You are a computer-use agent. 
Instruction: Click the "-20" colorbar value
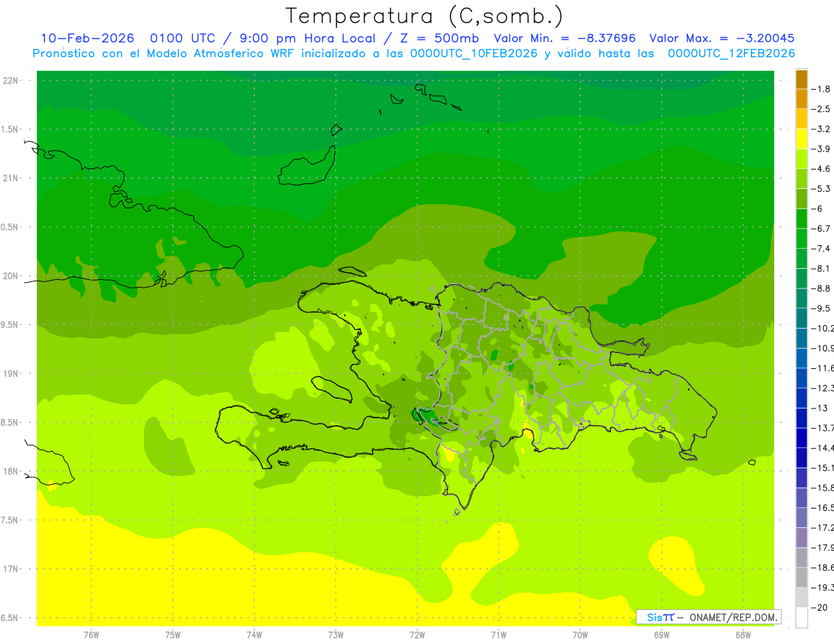pyautogui.click(x=821, y=609)
